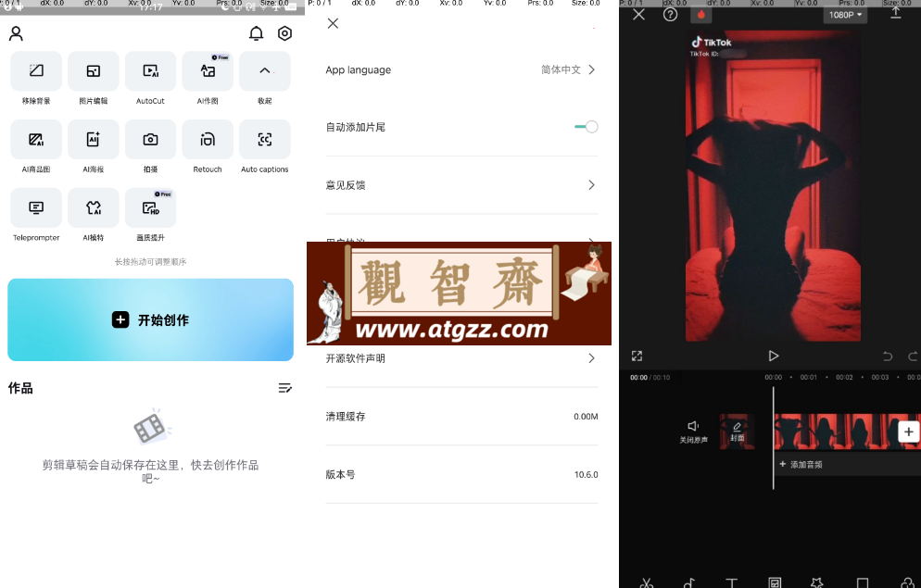
Task: Open the App language option showing 简体中文
Action: (x=461, y=69)
